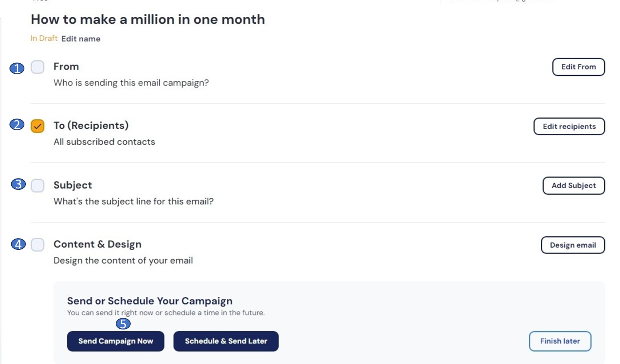Click the Edit name link

[x=81, y=39]
